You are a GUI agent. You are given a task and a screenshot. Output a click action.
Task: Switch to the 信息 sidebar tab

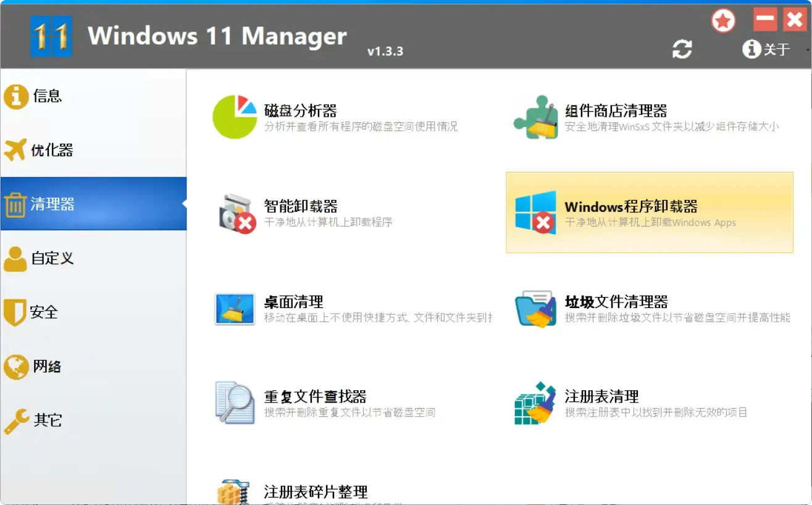pyautogui.click(x=47, y=96)
